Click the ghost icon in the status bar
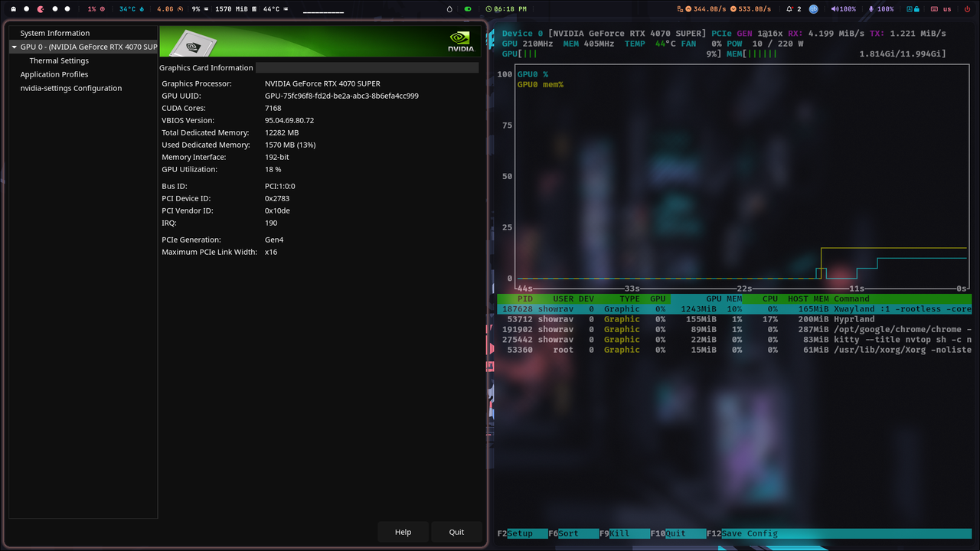 click(x=13, y=8)
